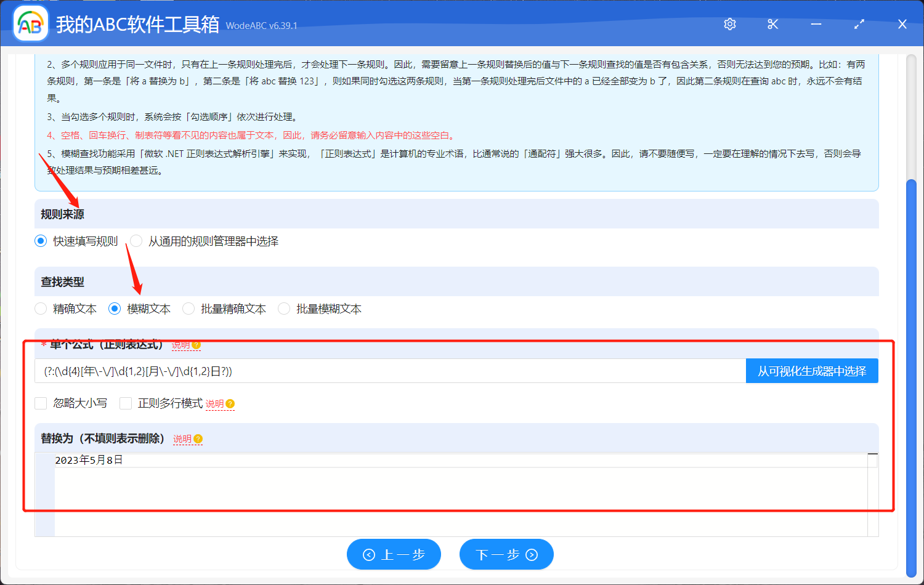This screenshot has height=585, width=924.
Task: Click question mark icon beside 单个公式 说明
Action: coord(196,345)
